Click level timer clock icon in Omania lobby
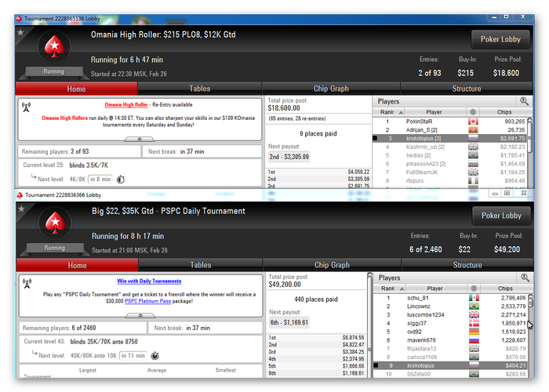Screen dimensions: 549x392 coord(121,180)
